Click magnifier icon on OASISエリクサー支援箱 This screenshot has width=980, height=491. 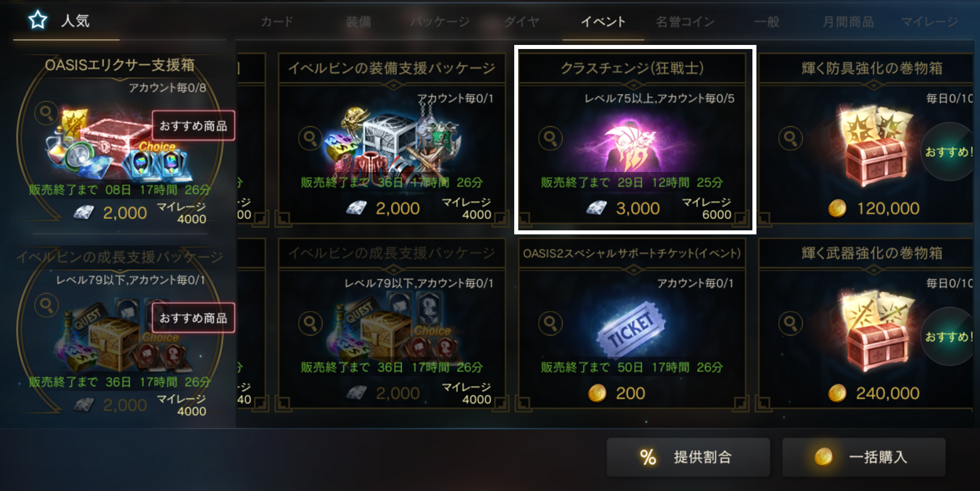tap(46, 113)
